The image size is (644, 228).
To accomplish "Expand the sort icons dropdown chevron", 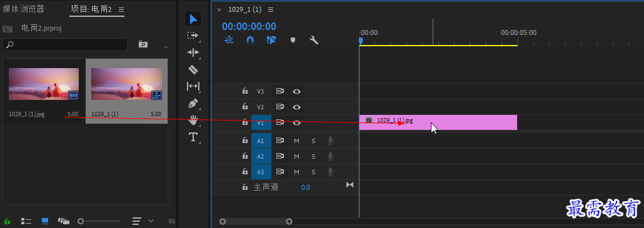I will click(x=151, y=221).
